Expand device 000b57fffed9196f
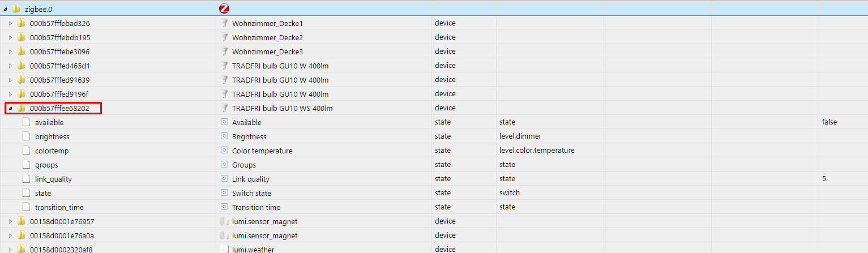The width and height of the screenshot is (868, 253). pos(10,94)
